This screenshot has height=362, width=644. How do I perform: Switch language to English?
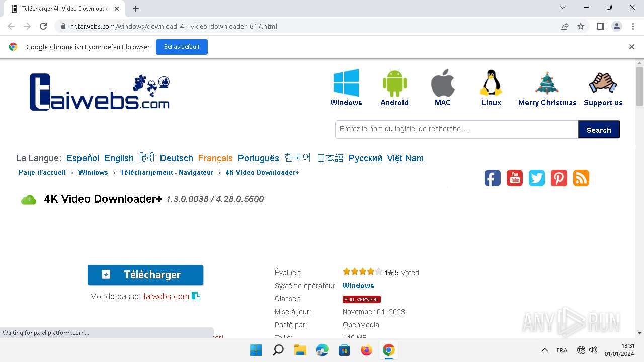119,158
